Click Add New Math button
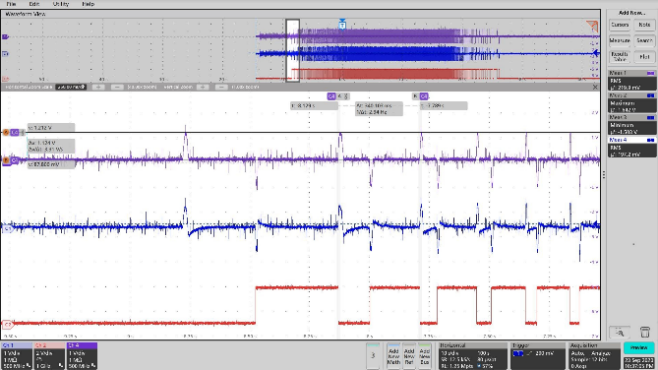Viewport: 658px width, 370px height. coord(393,356)
